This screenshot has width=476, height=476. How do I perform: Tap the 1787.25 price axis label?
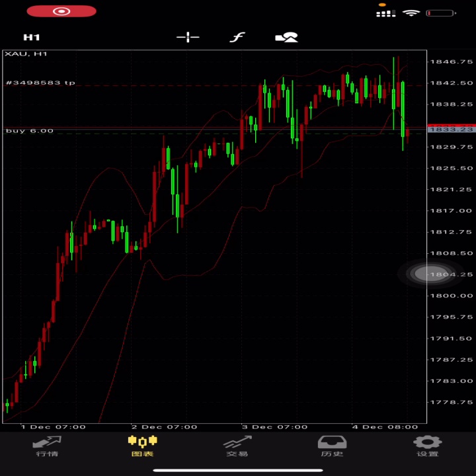pyautogui.click(x=452, y=360)
